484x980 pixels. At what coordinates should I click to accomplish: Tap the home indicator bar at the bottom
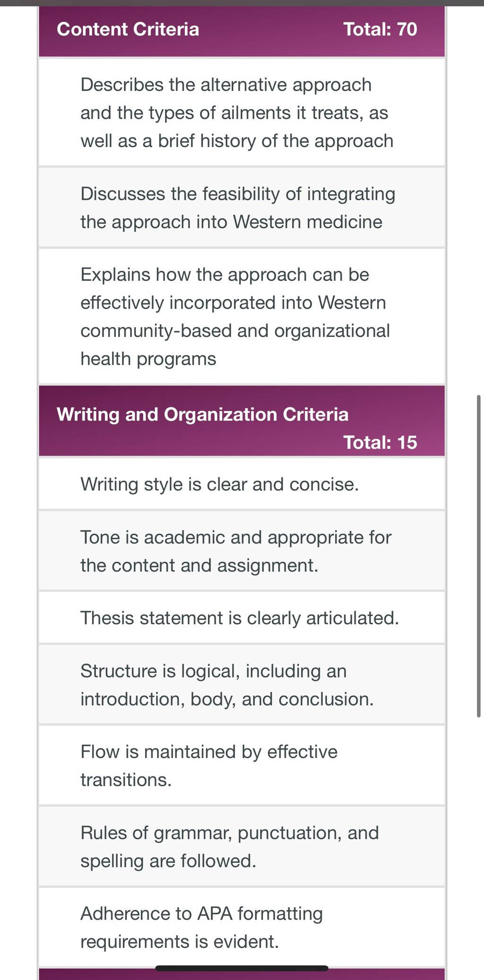point(242,968)
